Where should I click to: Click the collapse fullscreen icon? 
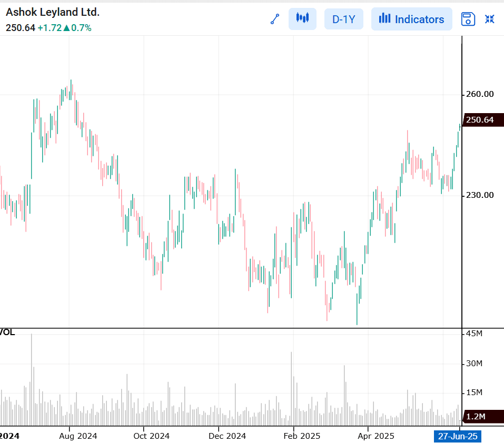[490, 19]
